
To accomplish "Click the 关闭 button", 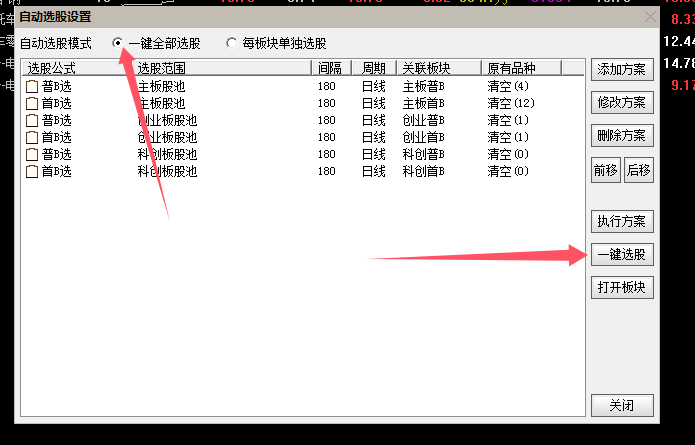I will [622, 405].
